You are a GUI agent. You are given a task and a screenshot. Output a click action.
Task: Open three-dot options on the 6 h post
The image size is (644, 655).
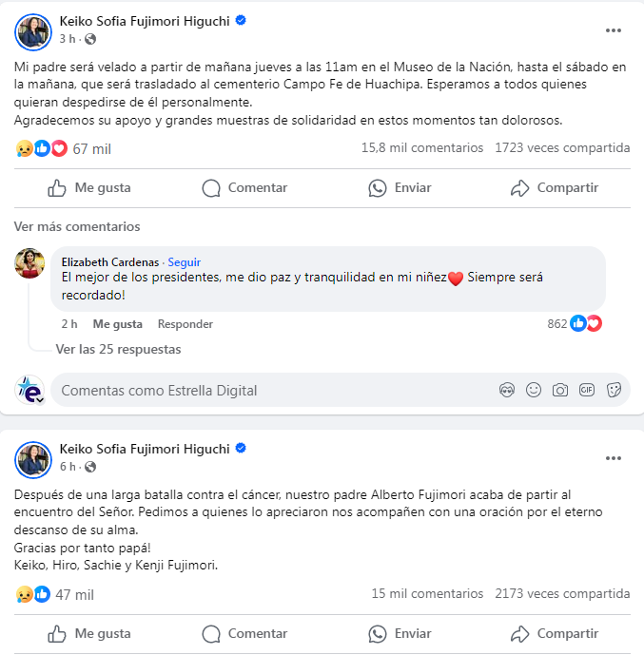pyautogui.click(x=613, y=458)
